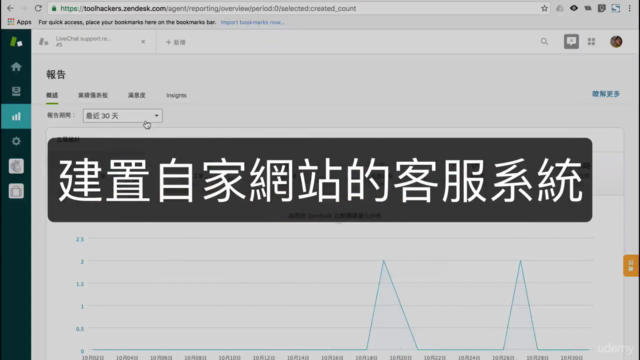Close the LiveChat support ticket tab
The width and height of the screenshot is (640, 360).
coord(143,42)
